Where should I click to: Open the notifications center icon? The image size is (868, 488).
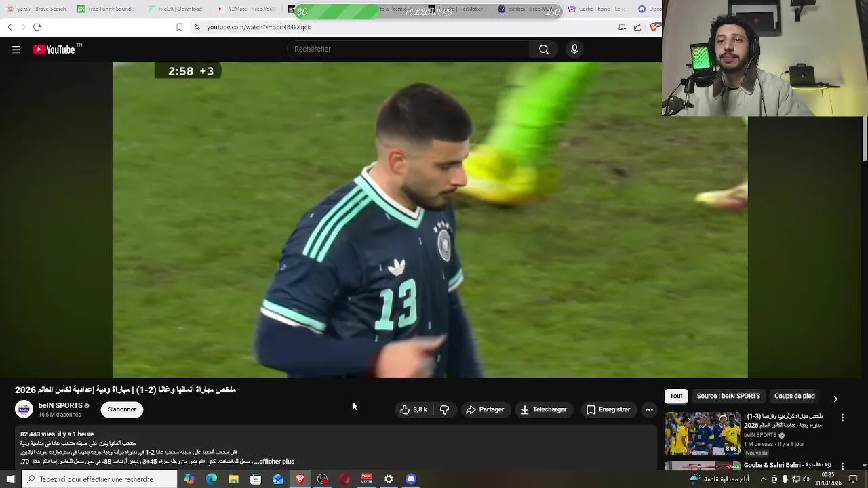coord(853,479)
